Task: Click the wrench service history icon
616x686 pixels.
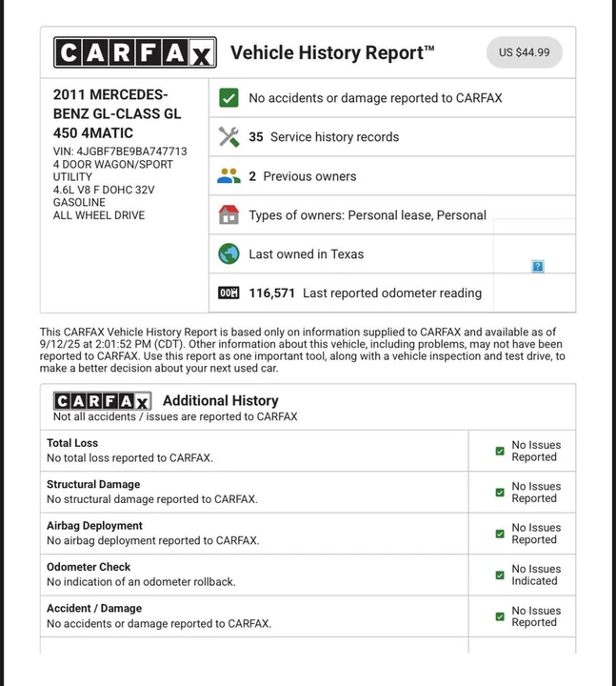Action: click(x=229, y=137)
